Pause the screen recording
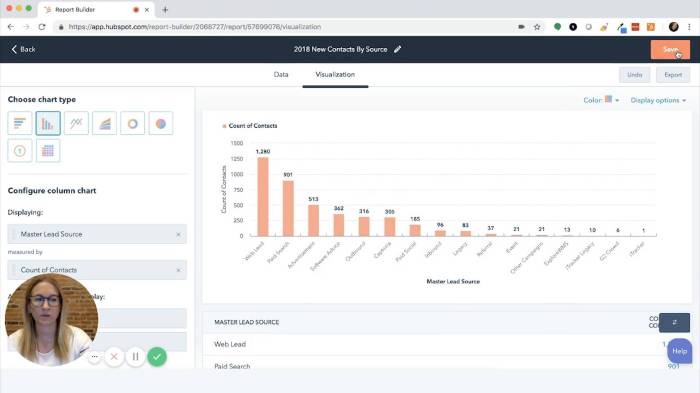Screen dimensions: 700x393 click(x=135, y=356)
